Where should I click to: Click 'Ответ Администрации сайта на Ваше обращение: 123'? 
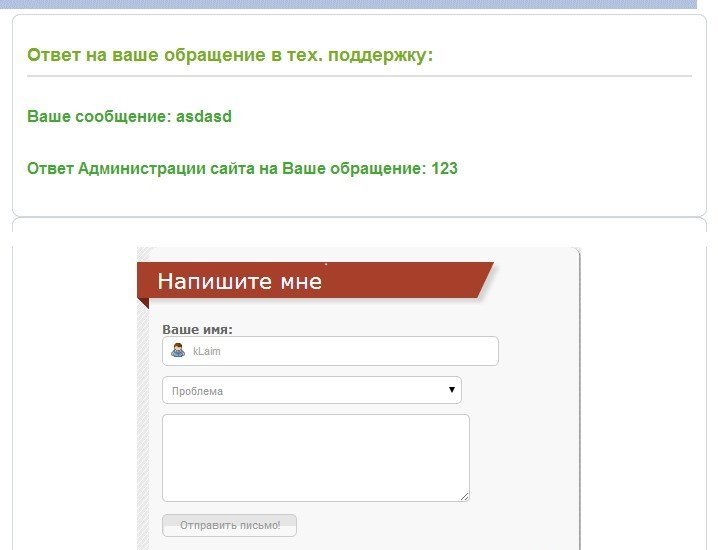(x=242, y=169)
